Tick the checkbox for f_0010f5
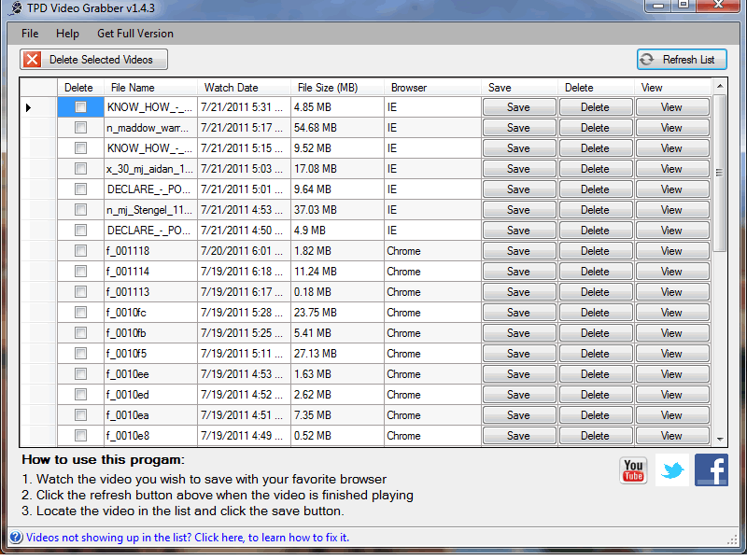 [x=80, y=354]
